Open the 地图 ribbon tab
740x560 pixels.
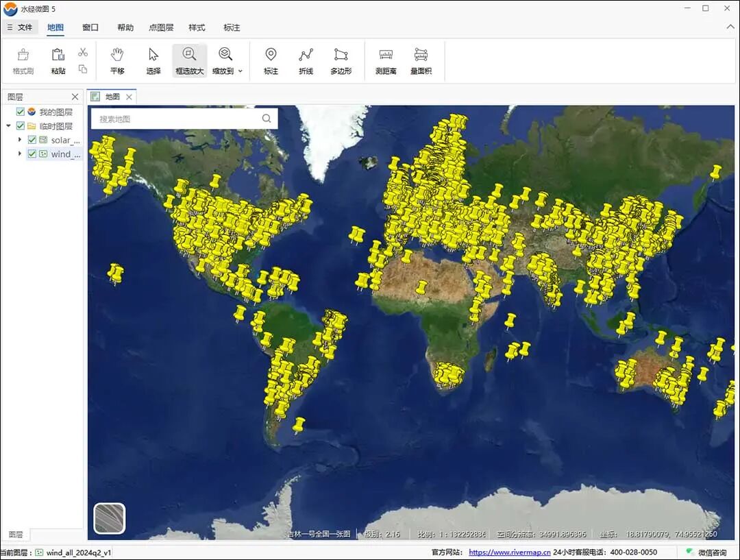[x=56, y=27]
